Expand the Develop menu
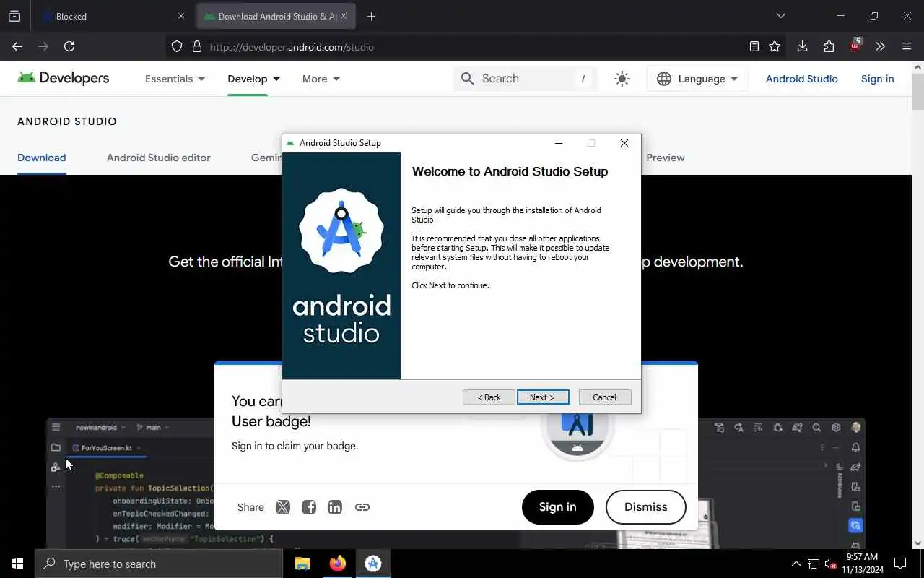Screen dimensions: 924x578 [x=253, y=79]
